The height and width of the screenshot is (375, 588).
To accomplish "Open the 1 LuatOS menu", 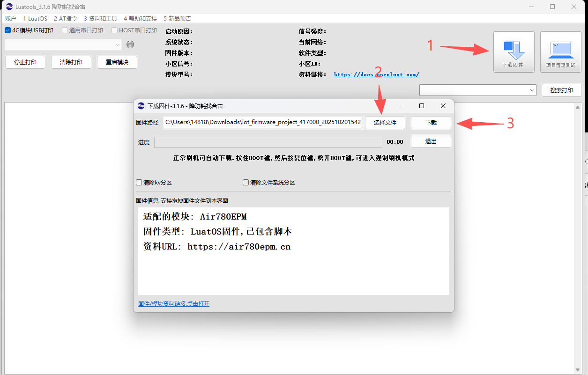I will [x=35, y=18].
